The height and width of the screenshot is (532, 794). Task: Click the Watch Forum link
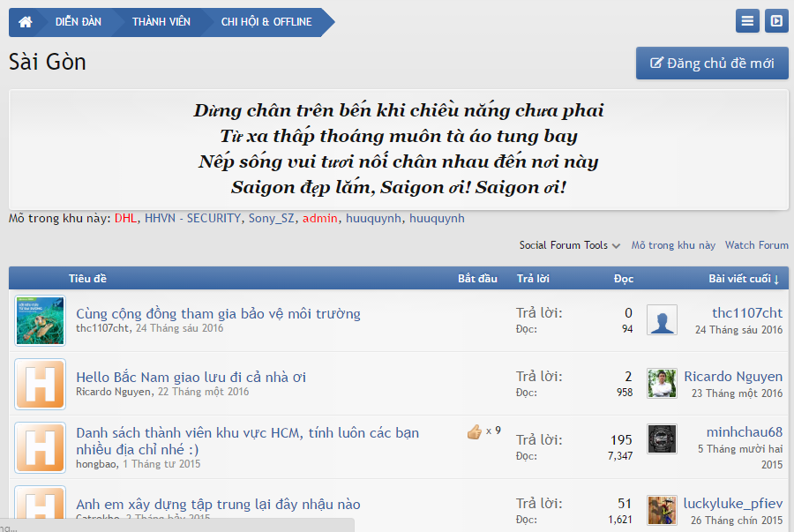(x=756, y=245)
